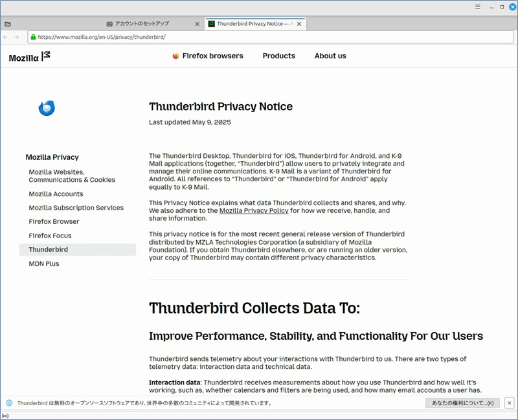
Task: Click the Mozilla Privacy sidebar heading
Action: (52, 157)
